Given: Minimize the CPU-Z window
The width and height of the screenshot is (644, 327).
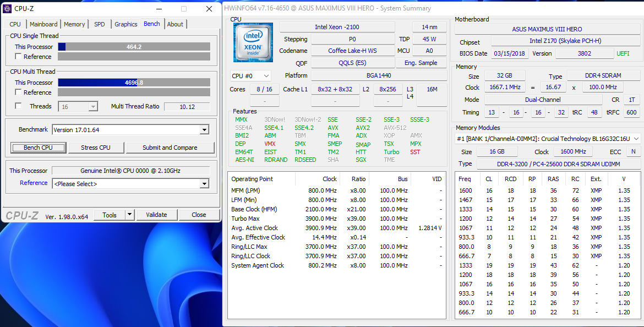Looking at the screenshot, I should pos(159,9).
